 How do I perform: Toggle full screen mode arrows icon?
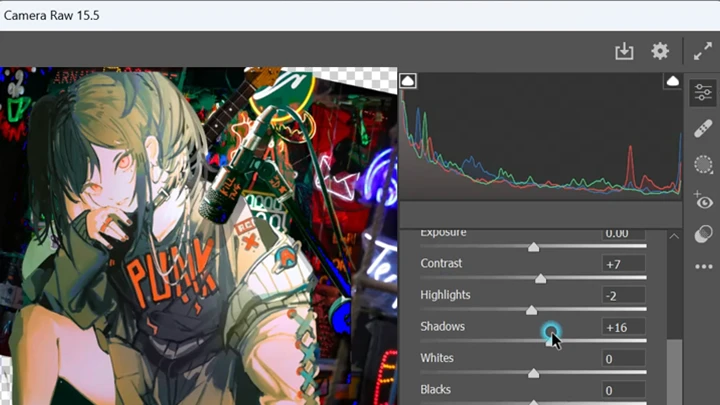click(703, 51)
